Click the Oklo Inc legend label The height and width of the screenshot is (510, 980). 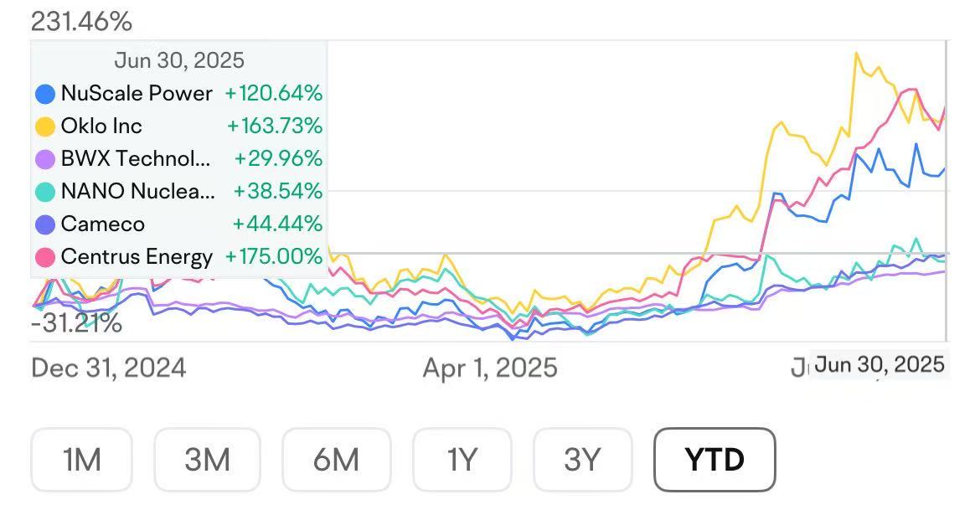pyautogui.click(x=101, y=126)
